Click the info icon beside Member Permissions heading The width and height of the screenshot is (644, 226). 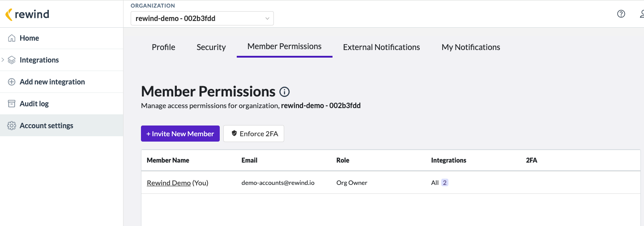pyautogui.click(x=285, y=92)
